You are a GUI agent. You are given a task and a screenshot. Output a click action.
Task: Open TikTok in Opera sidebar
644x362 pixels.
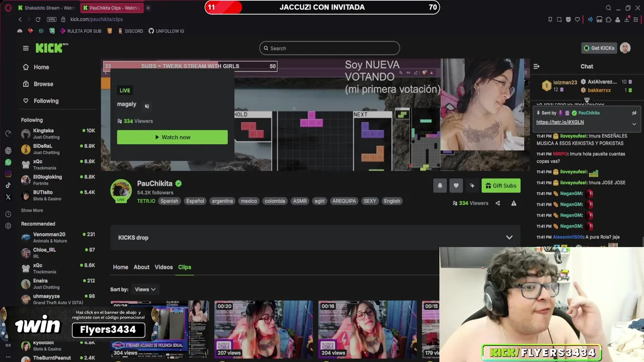[x=8, y=186]
